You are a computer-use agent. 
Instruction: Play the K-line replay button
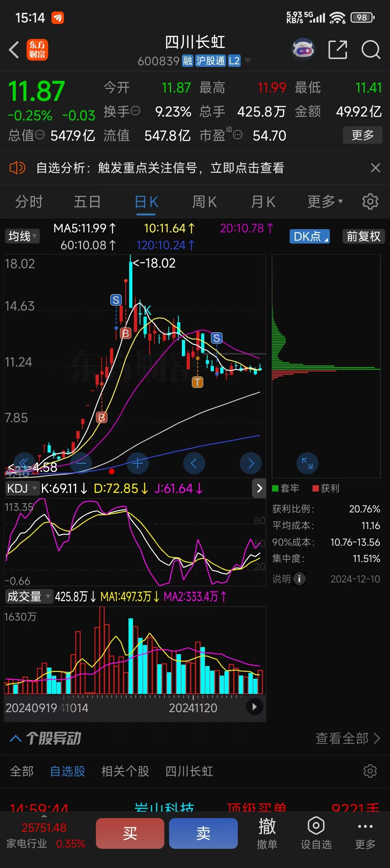coord(254,707)
